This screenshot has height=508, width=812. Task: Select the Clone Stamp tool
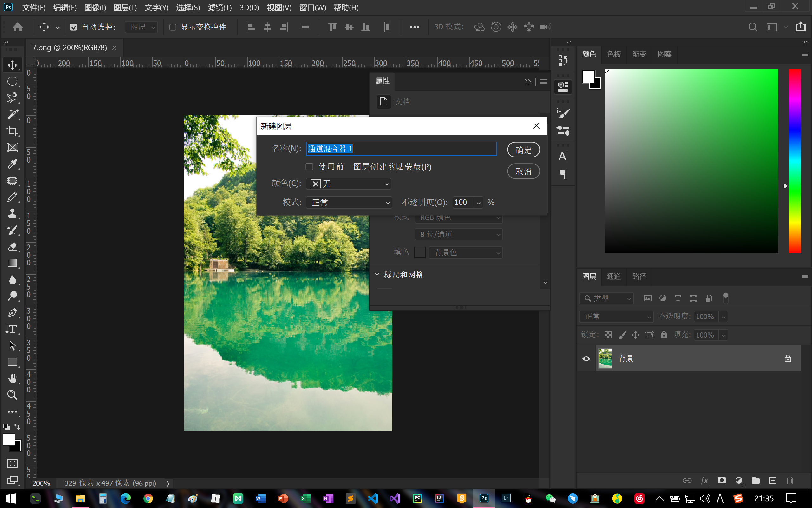12,213
